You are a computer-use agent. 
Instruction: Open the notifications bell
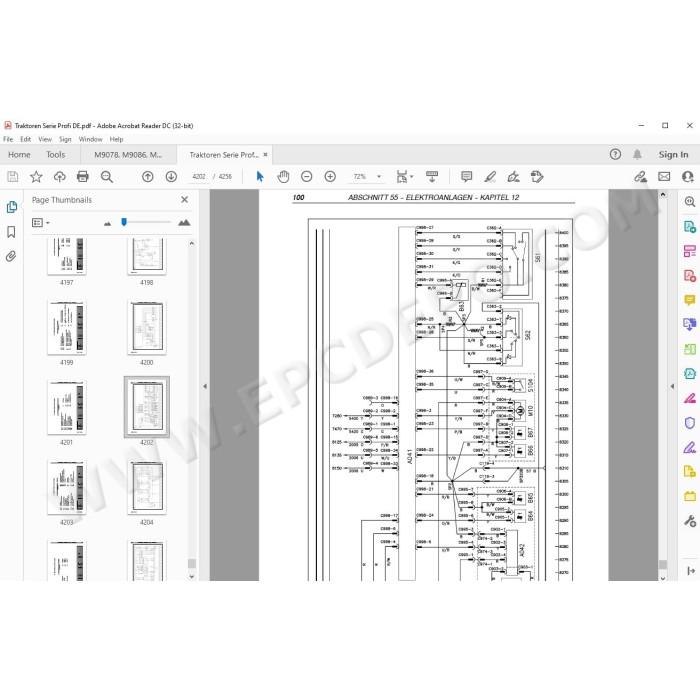(x=637, y=154)
